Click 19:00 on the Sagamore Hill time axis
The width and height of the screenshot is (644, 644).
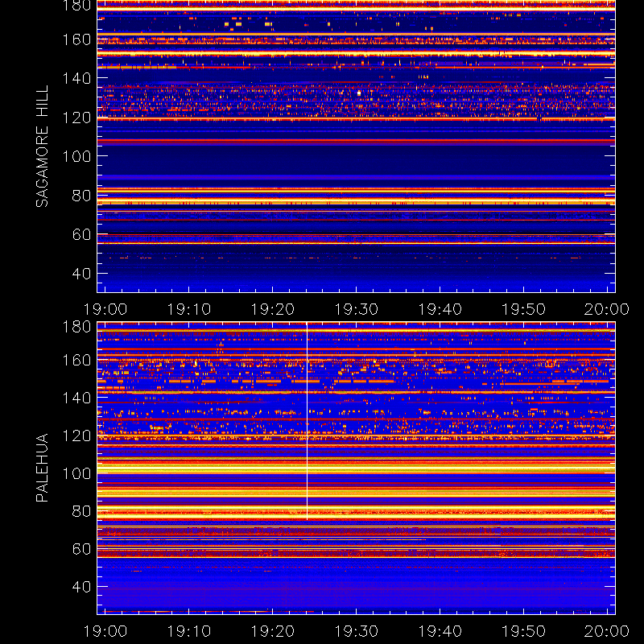tap(105, 309)
